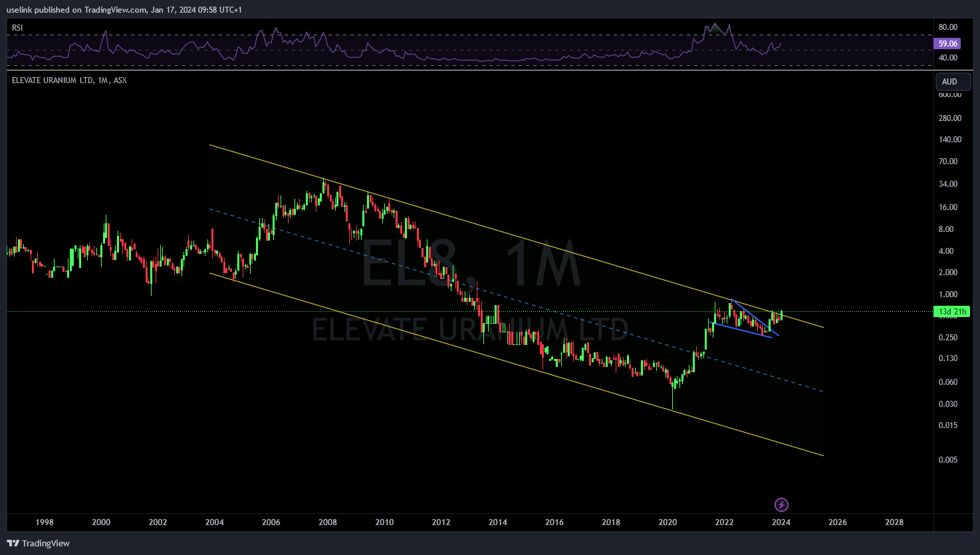Click the 280.00 price scale label

949,118
